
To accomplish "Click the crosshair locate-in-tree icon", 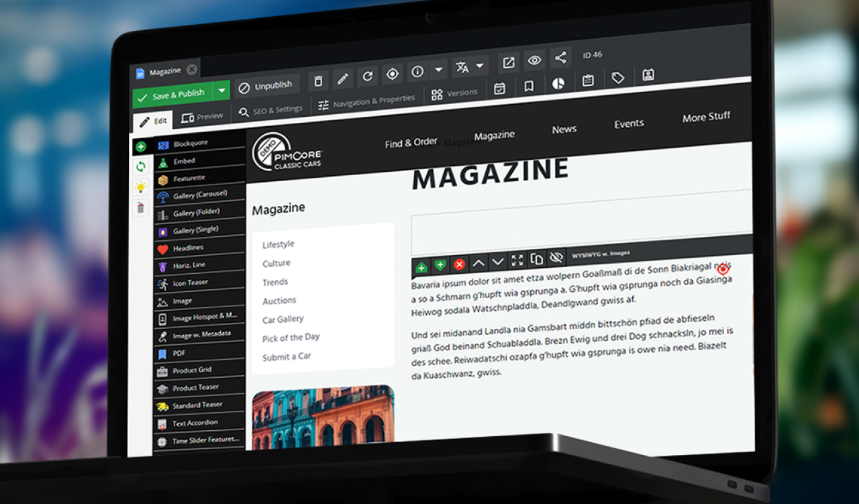I will pos(393,74).
